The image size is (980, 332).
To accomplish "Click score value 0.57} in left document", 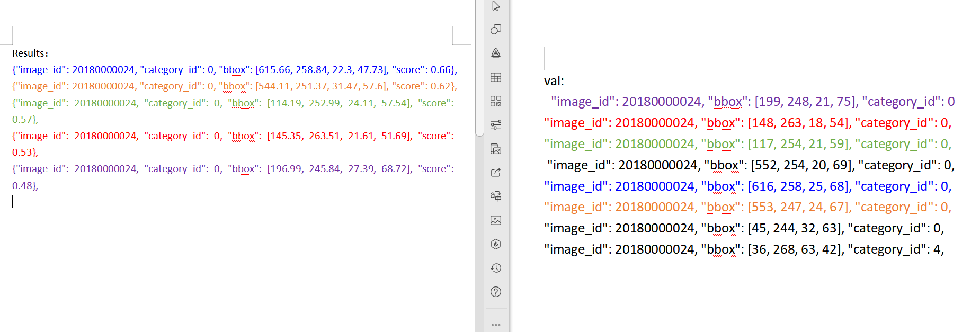I will [x=25, y=120].
